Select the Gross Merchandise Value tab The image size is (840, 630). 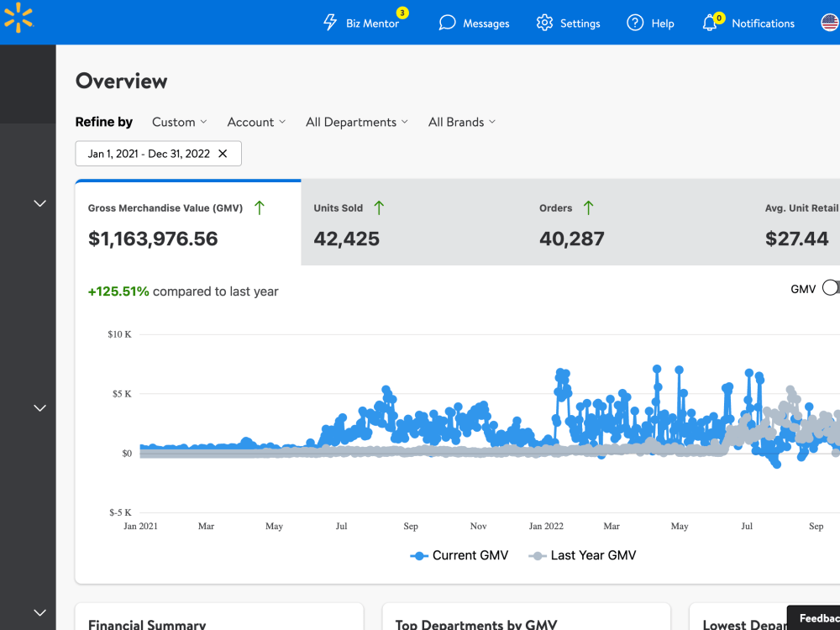click(x=188, y=223)
